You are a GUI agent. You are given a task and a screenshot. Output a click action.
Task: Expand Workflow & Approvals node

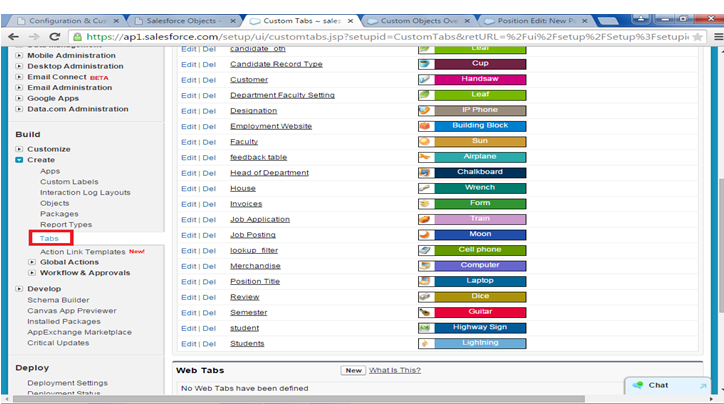pyautogui.click(x=32, y=273)
